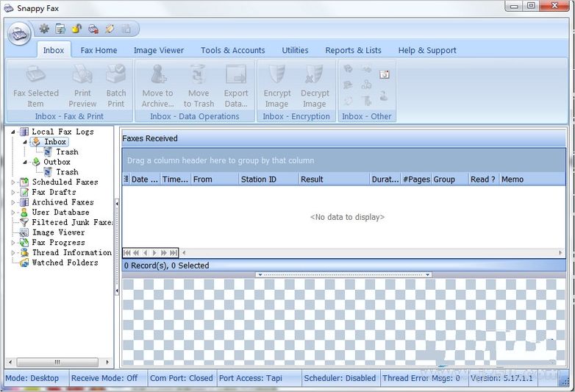Image resolution: width=575 pixels, height=392 pixels.
Task: Select Filtered Junk Faxes tree item
Action: tap(72, 222)
